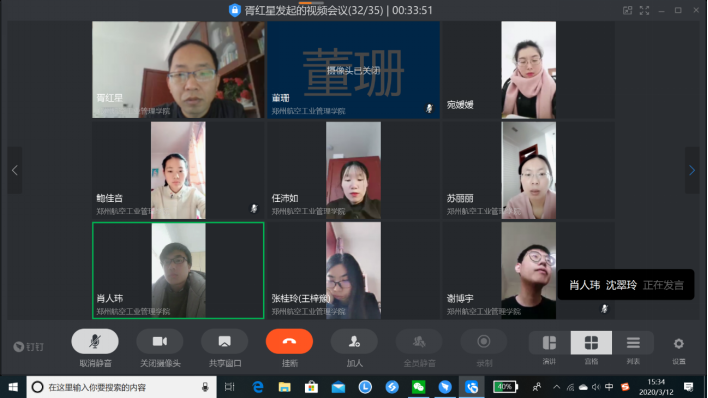
Task: Enter fullscreen mode from title bar icon
Action: (644, 10)
